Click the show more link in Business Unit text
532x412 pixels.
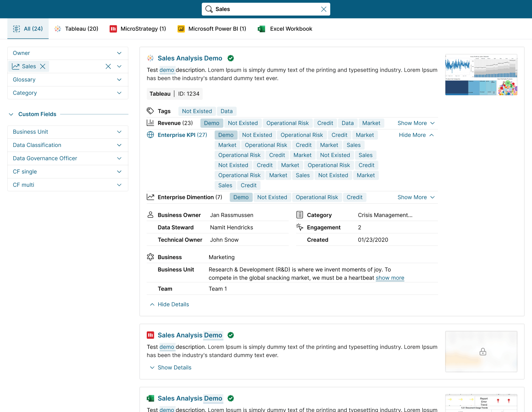point(390,278)
